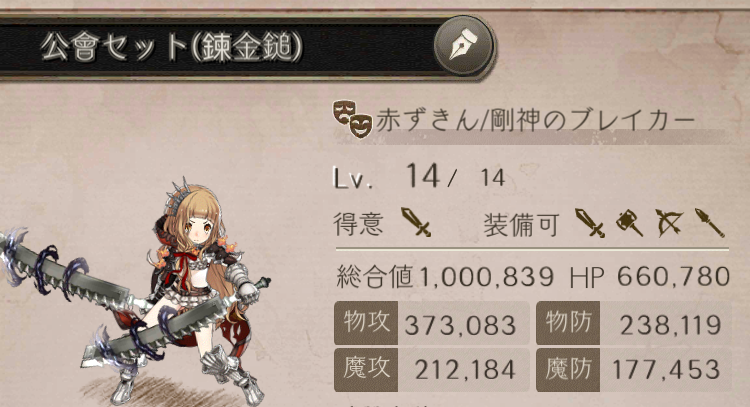Tap the character sprite with saw blades

point(139,294)
